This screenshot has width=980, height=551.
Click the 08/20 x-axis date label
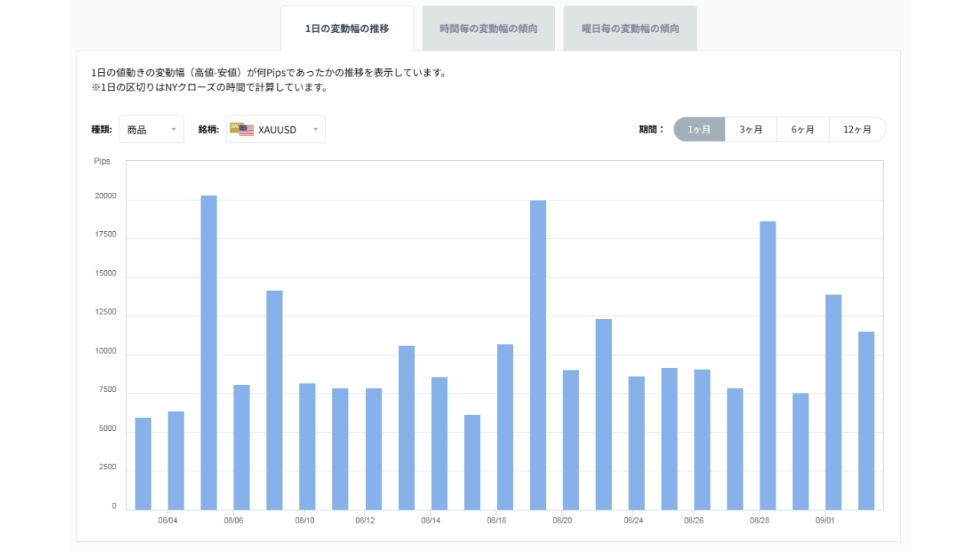[563, 520]
